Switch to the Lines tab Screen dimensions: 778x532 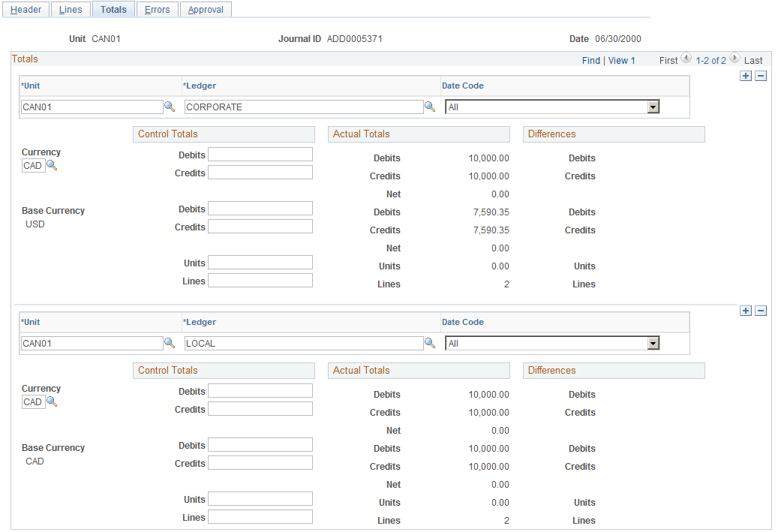pos(71,10)
